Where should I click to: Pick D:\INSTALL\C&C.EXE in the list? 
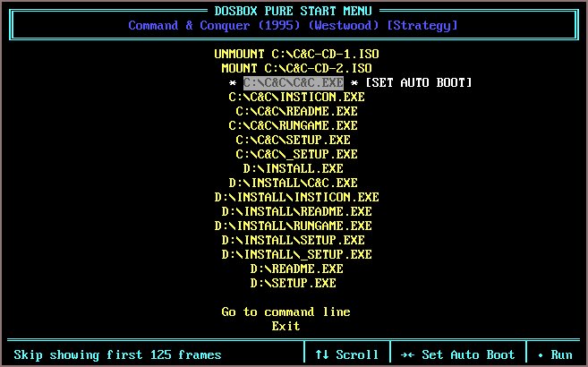pos(293,183)
